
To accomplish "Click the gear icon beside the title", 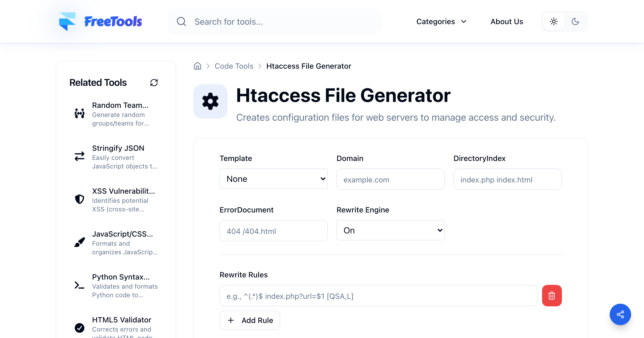I will [210, 101].
